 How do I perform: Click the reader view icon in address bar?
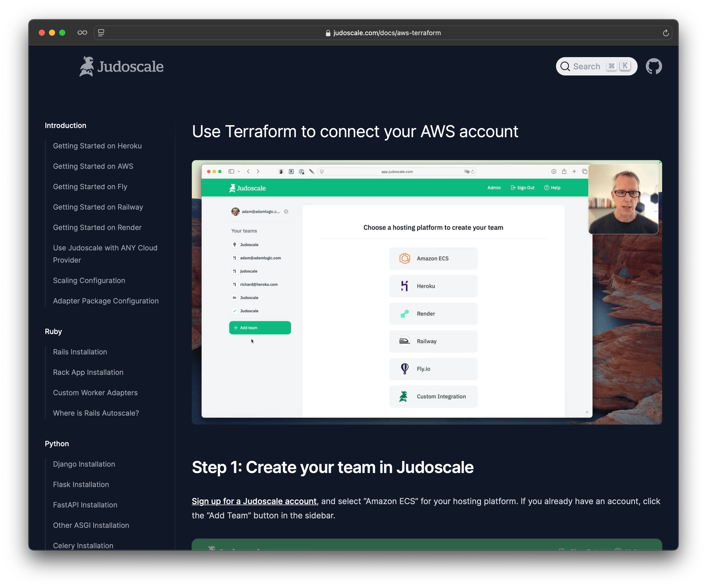coord(101,33)
